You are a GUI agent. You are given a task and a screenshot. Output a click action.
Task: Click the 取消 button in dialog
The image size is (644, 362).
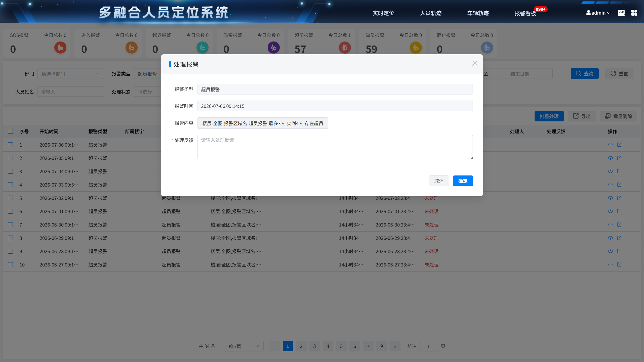point(439,181)
